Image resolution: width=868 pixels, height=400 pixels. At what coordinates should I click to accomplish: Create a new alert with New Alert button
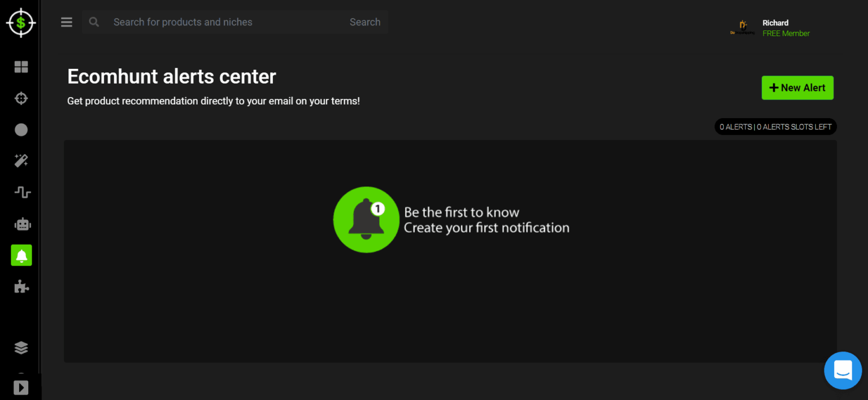tap(797, 88)
